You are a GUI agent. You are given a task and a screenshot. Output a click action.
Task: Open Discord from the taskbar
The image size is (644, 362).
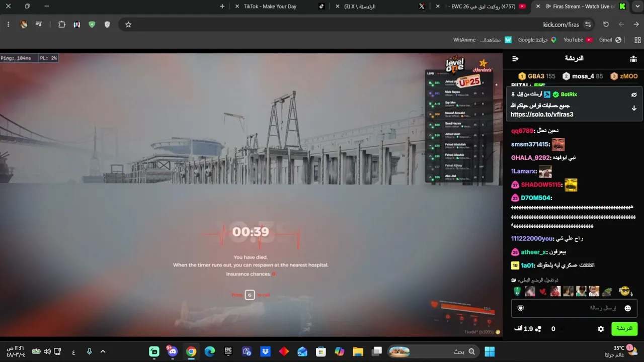173,351
